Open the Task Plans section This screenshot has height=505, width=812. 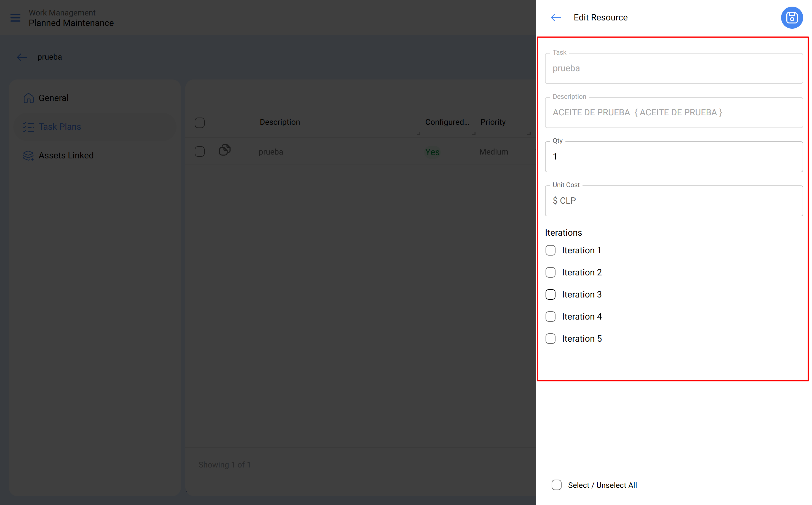[x=60, y=127]
